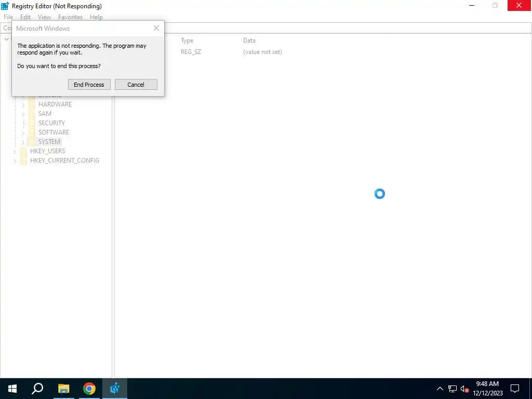Select the SOFTWARE folder icon

(32, 132)
